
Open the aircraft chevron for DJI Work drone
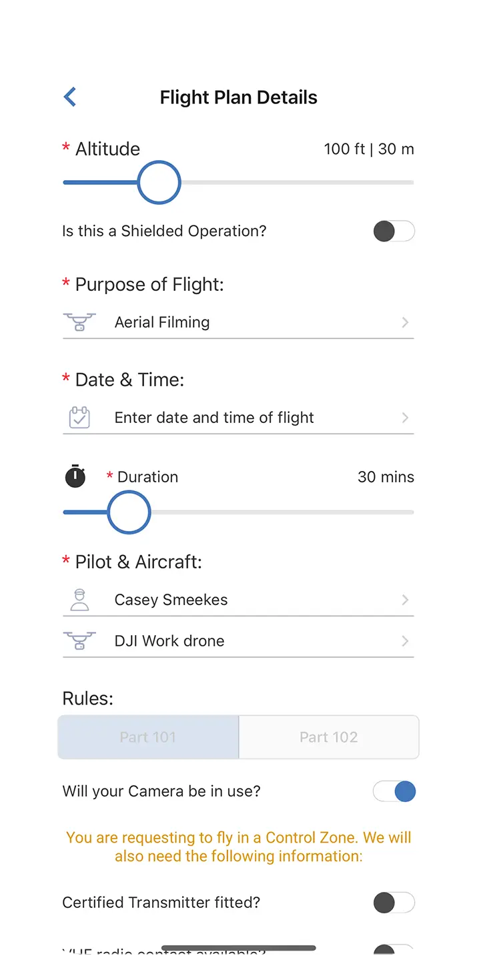[405, 640]
